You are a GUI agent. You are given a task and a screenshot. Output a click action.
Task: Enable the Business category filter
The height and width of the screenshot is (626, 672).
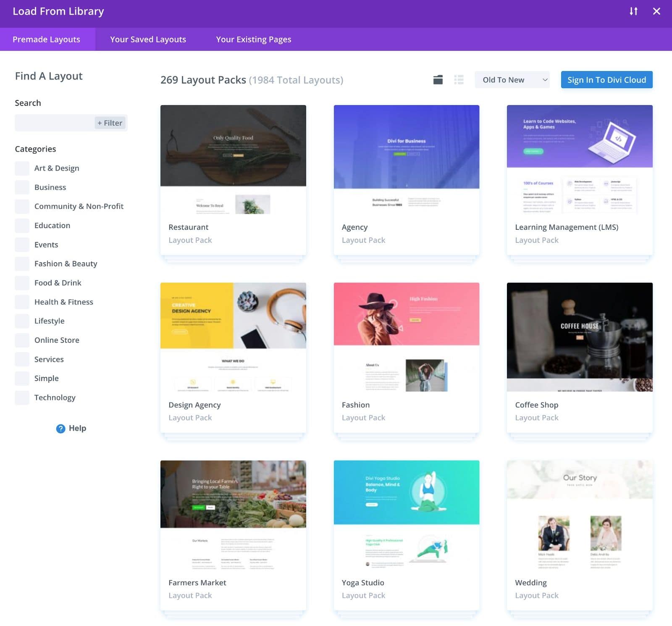tap(22, 187)
